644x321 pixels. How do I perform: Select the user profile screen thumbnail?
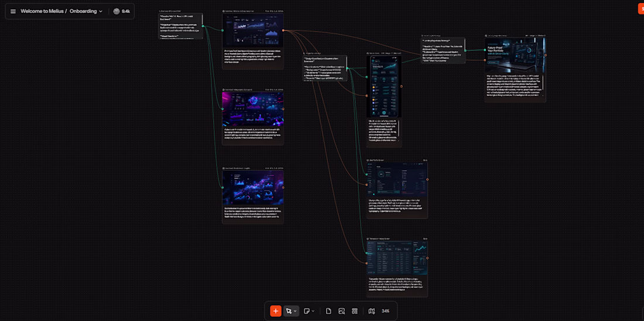pyautogui.click(x=397, y=180)
